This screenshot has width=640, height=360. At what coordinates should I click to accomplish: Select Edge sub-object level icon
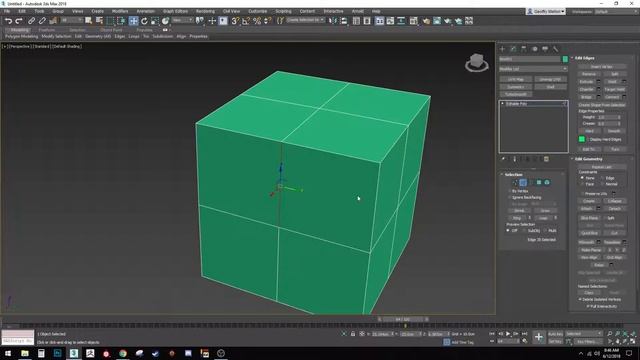[523, 182]
